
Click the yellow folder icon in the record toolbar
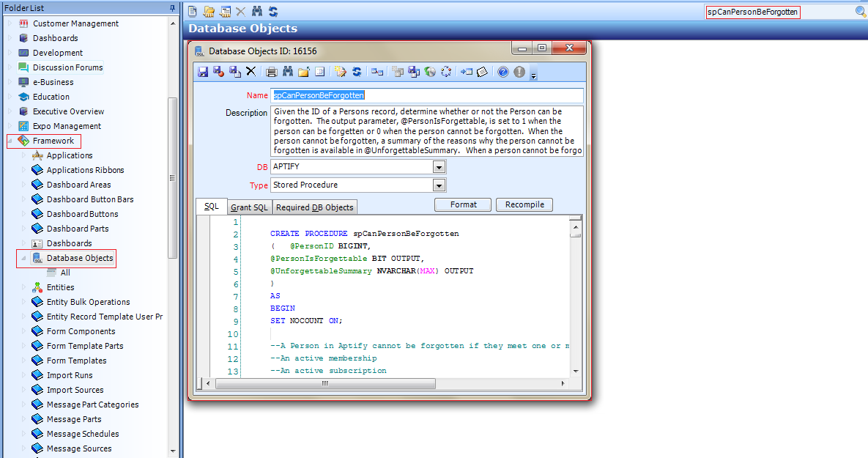(x=303, y=71)
